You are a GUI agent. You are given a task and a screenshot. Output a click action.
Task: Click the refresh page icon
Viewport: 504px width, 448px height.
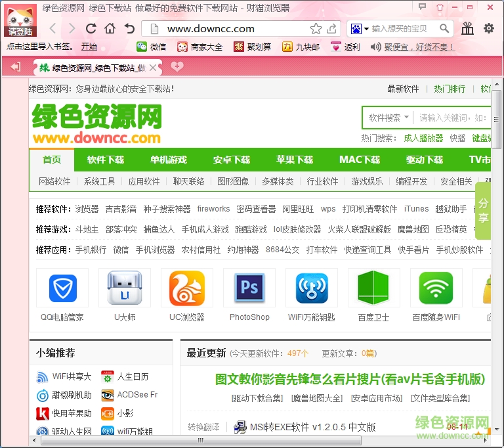tap(91, 29)
